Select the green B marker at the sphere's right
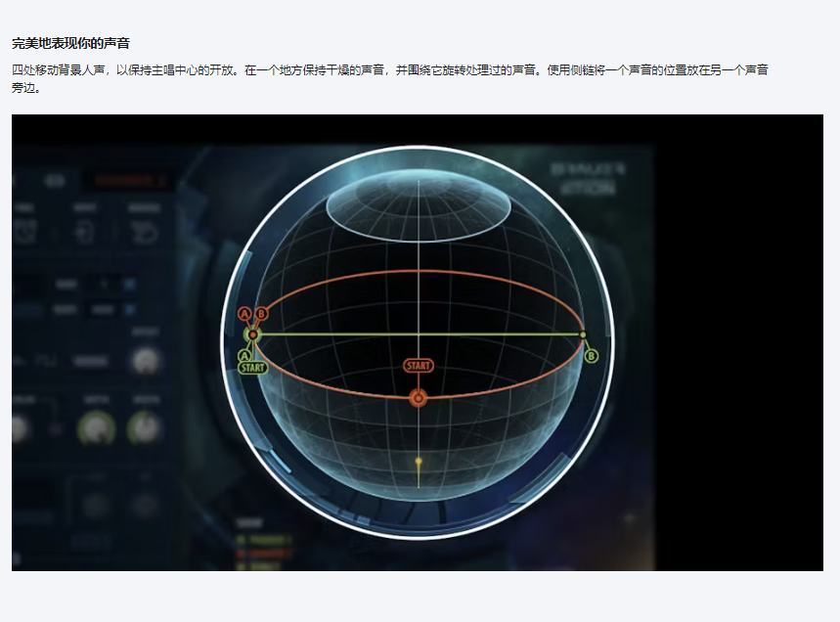 [x=591, y=356]
